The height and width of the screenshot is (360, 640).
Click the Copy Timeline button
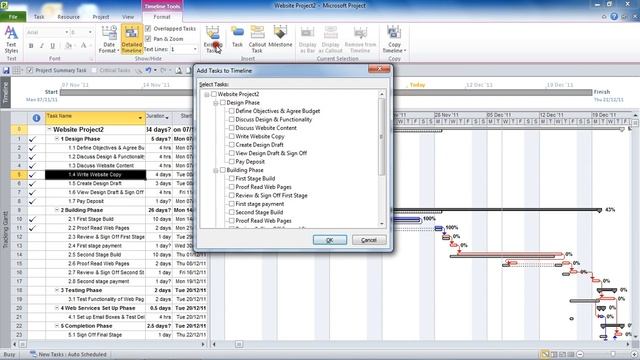coord(394,39)
